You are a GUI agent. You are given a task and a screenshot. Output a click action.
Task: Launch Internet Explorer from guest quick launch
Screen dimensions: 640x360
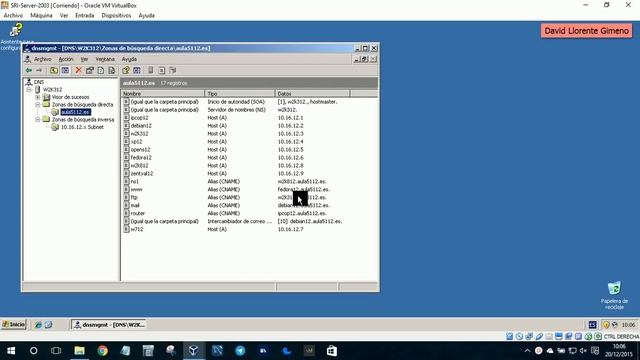(x=38, y=325)
